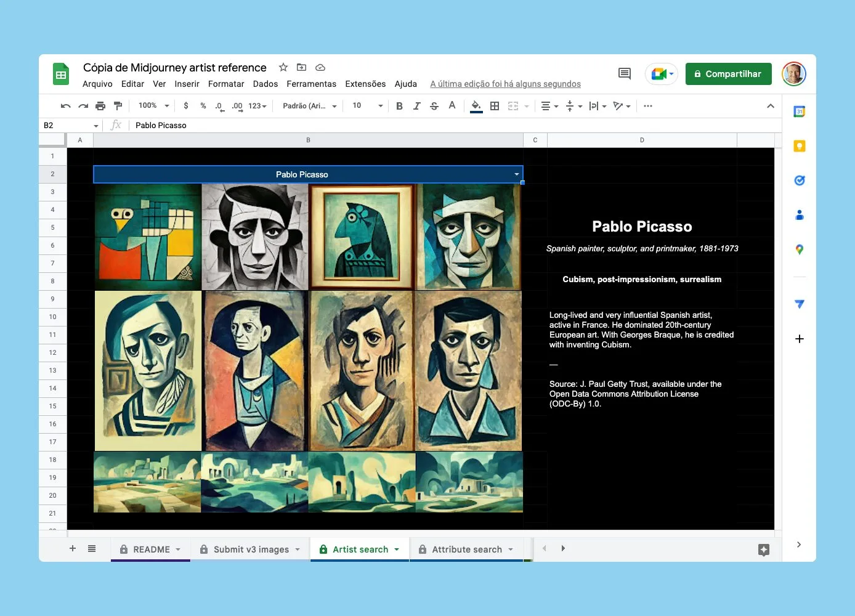Click the print icon in the toolbar
The image size is (855, 616).
100,106
